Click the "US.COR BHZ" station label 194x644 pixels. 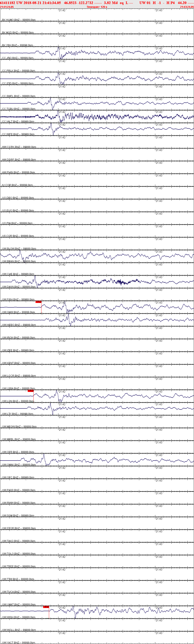coord(10,236)
